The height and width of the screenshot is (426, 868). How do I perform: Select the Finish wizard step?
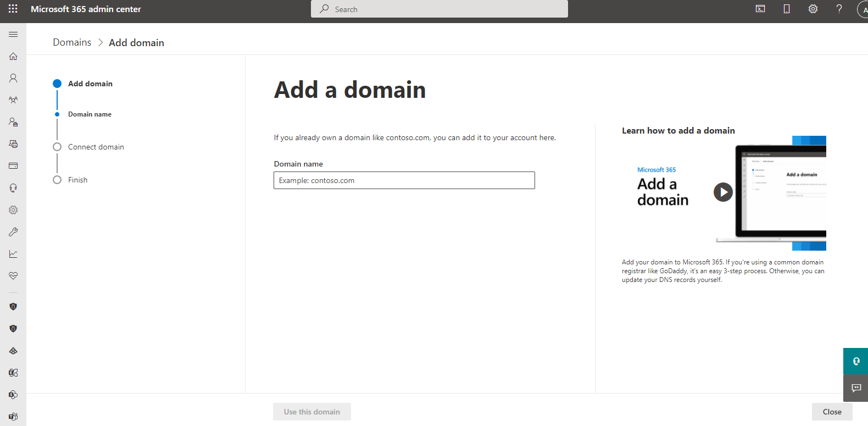click(70, 180)
